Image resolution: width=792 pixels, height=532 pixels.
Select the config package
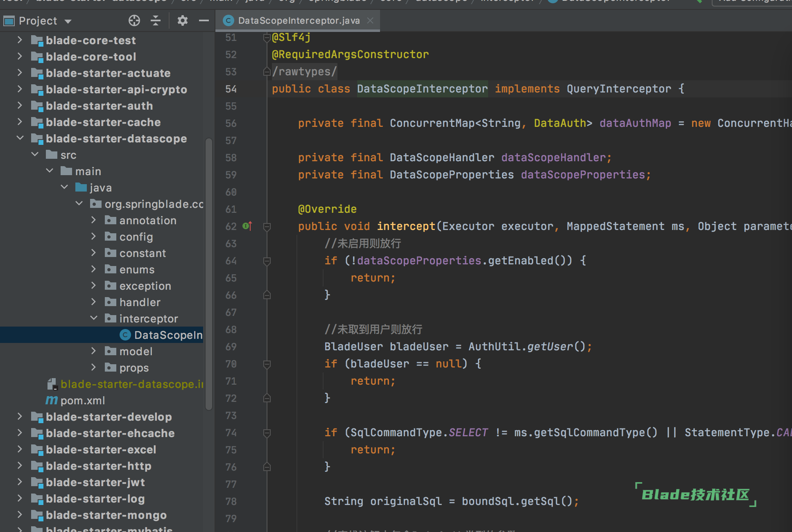tap(136, 237)
